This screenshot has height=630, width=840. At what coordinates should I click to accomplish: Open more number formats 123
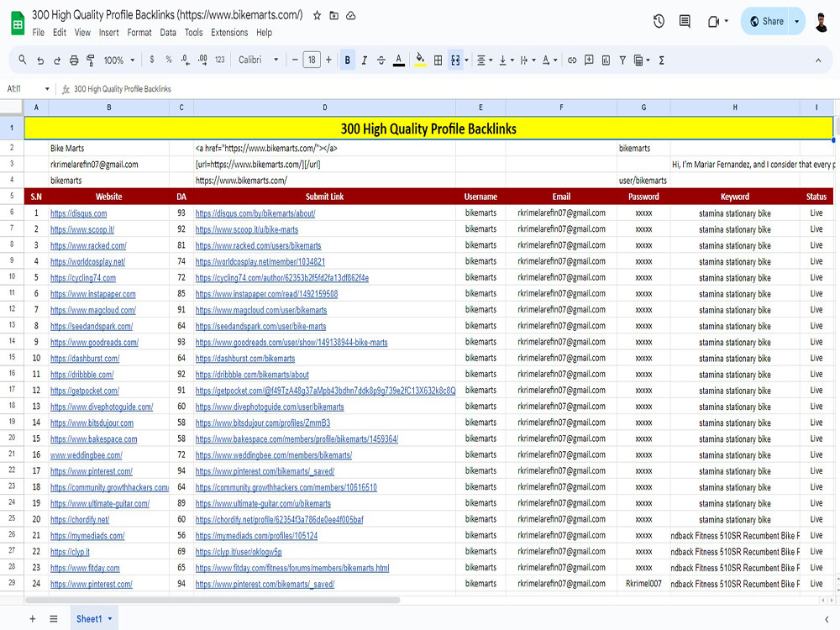(x=219, y=60)
